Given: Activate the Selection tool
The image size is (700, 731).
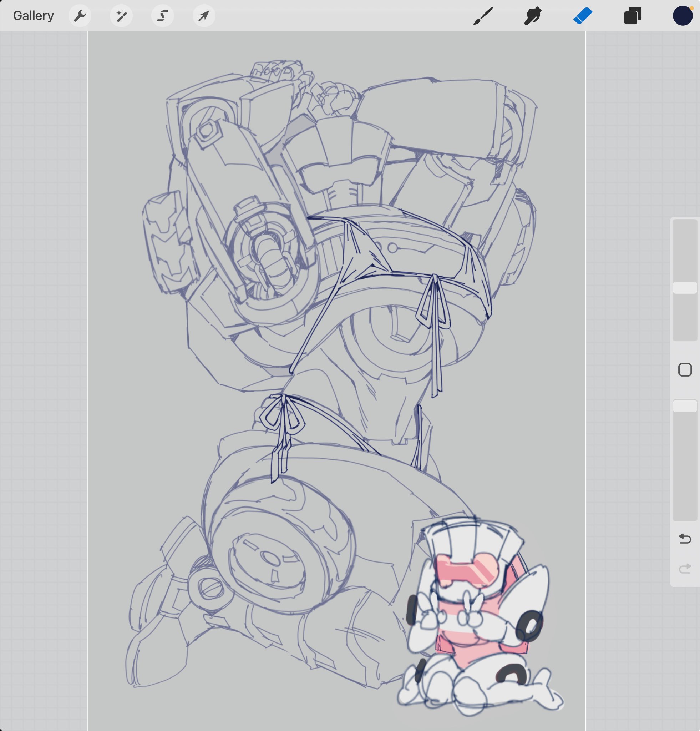Looking at the screenshot, I should (163, 16).
